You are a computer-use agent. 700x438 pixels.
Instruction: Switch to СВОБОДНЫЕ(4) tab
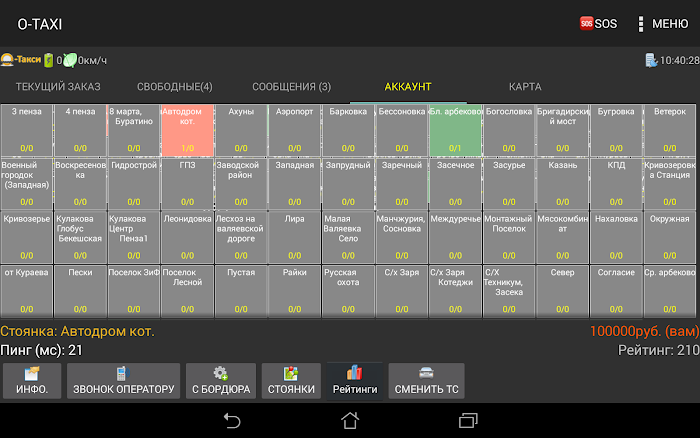tap(175, 87)
